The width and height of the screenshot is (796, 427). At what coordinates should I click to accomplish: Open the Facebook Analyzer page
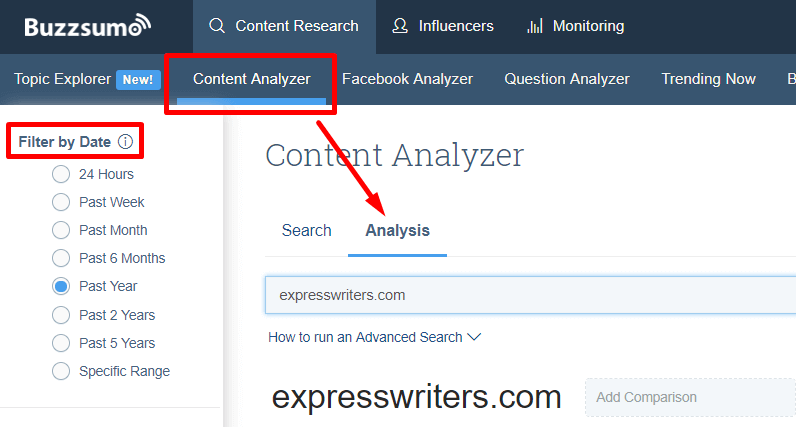(x=407, y=79)
